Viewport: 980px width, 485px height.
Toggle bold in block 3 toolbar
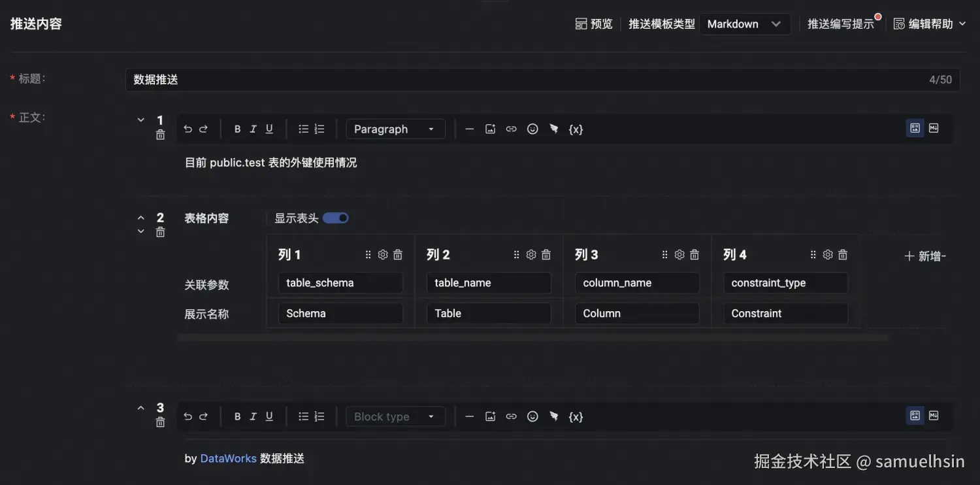pyautogui.click(x=237, y=416)
